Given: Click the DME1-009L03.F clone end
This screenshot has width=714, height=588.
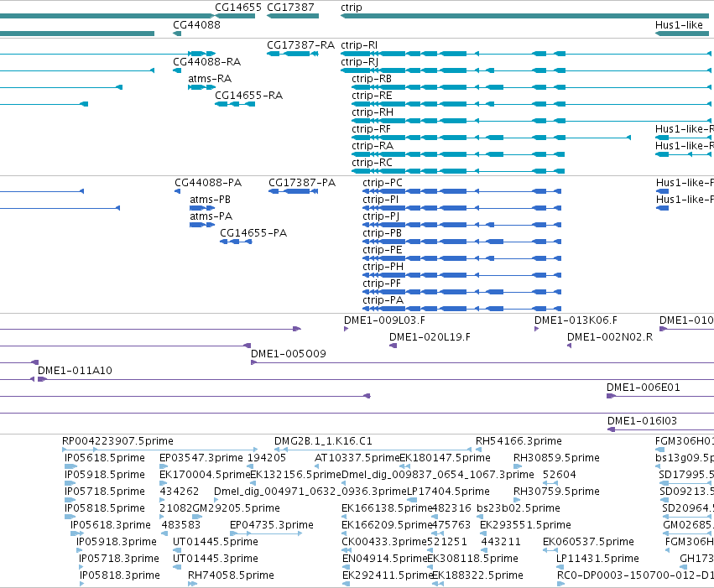Looking at the screenshot, I should pyautogui.click(x=346, y=329).
